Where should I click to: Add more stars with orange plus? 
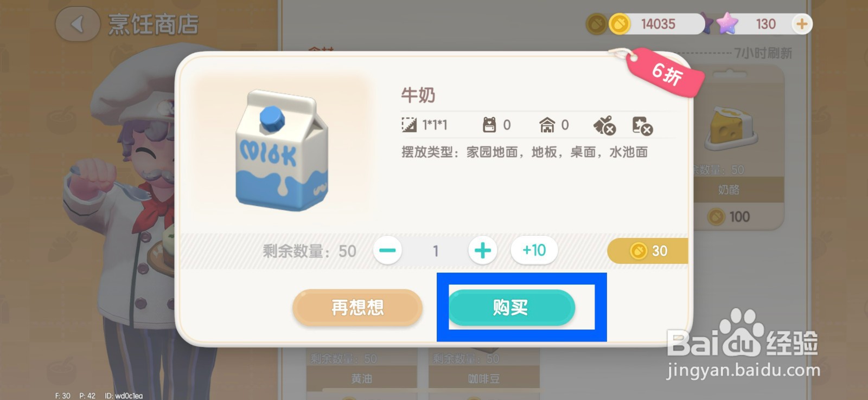[801, 24]
